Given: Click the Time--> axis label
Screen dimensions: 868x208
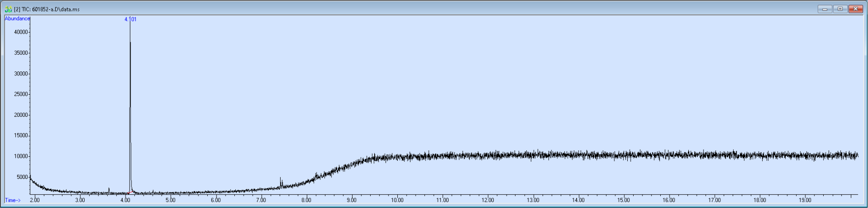Looking at the screenshot, I should pyautogui.click(x=13, y=200).
